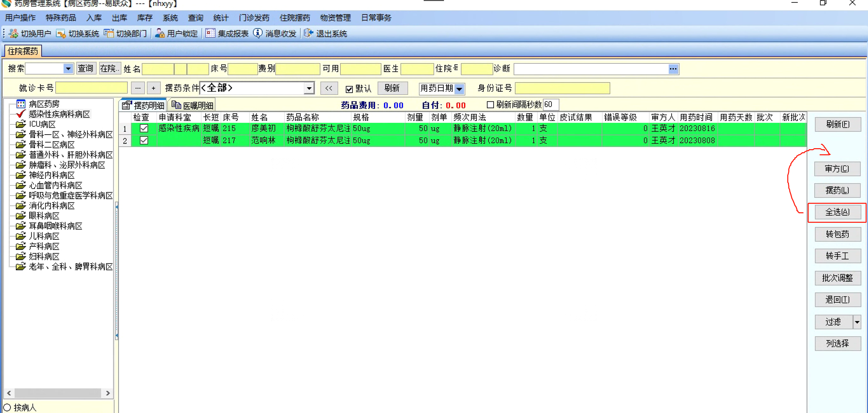This screenshot has width=868, height=413.
Task: Open 消息收发 info icon
Action: (x=258, y=33)
